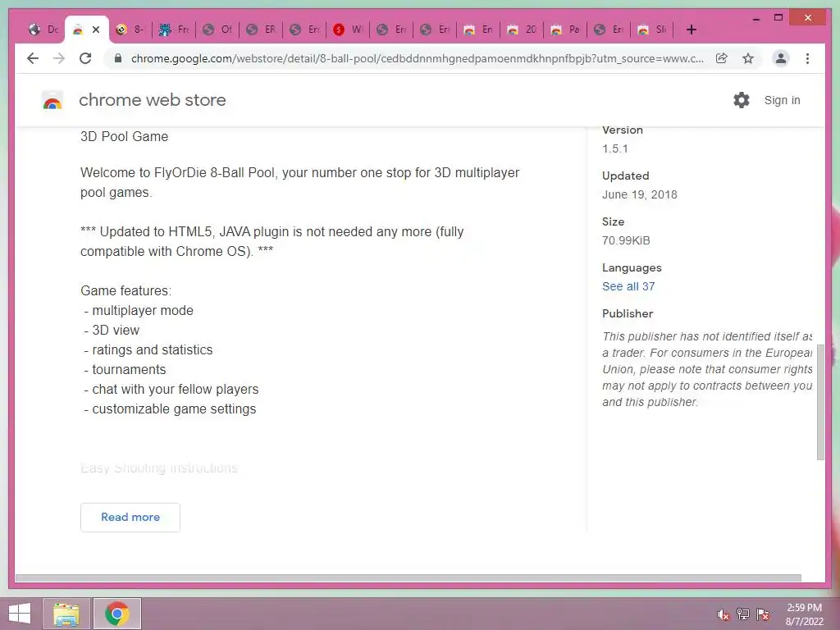Switch to the 'ER' tab
The height and width of the screenshot is (630, 840).
point(261,30)
